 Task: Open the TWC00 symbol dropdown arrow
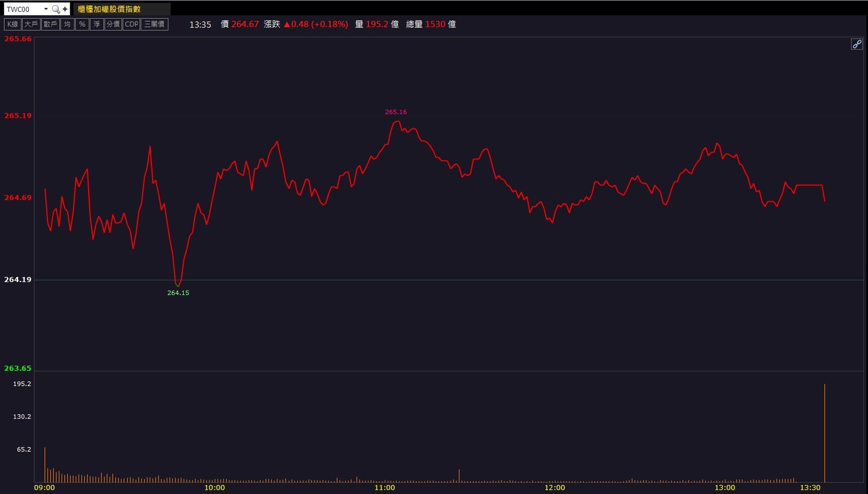click(46, 9)
